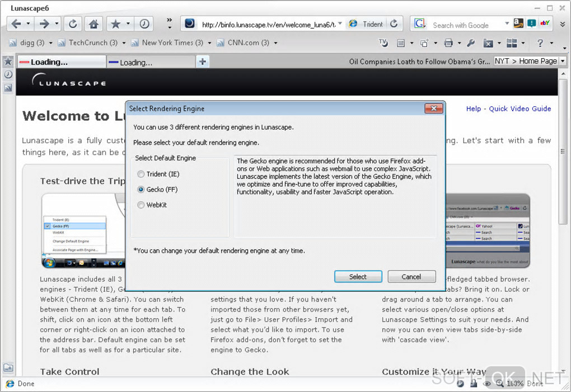Print the page using printer icon
This screenshot has height=392, width=571.
[448, 43]
